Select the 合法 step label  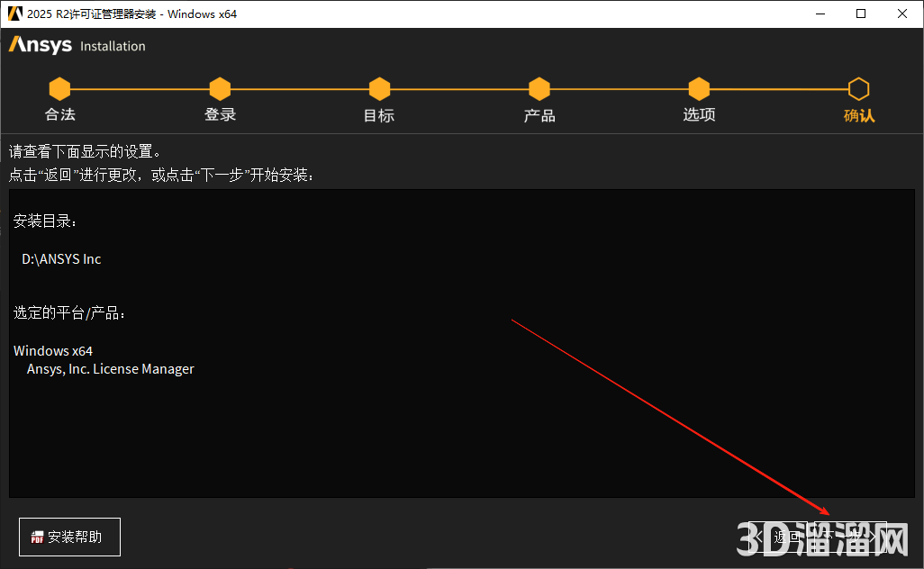point(59,115)
